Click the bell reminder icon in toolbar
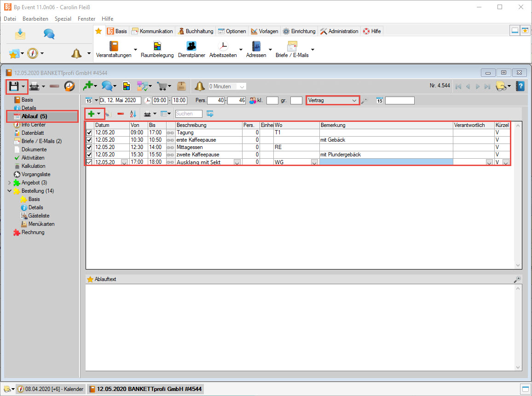This screenshot has height=396, width=532. (199, 86)
